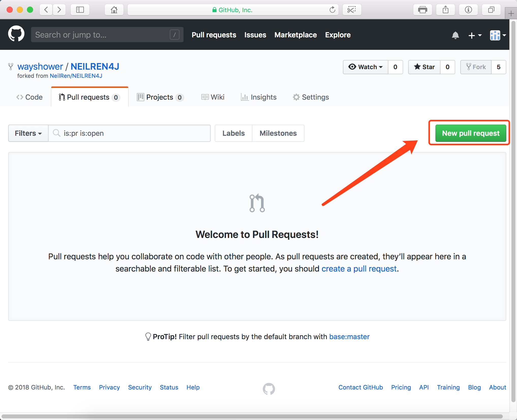Image resolution: width=517 pixels, height=420 pixels.
Task: Open the Filters dropdown
Action: tap(28, 133)
